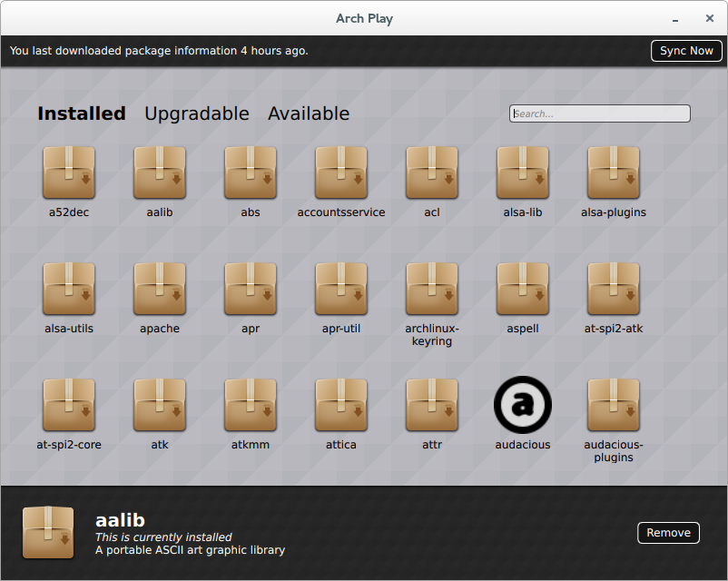The height and width of the screenshot is (581, 728).
Task: Open the abs package icon
Action: [x=251, y=172]
